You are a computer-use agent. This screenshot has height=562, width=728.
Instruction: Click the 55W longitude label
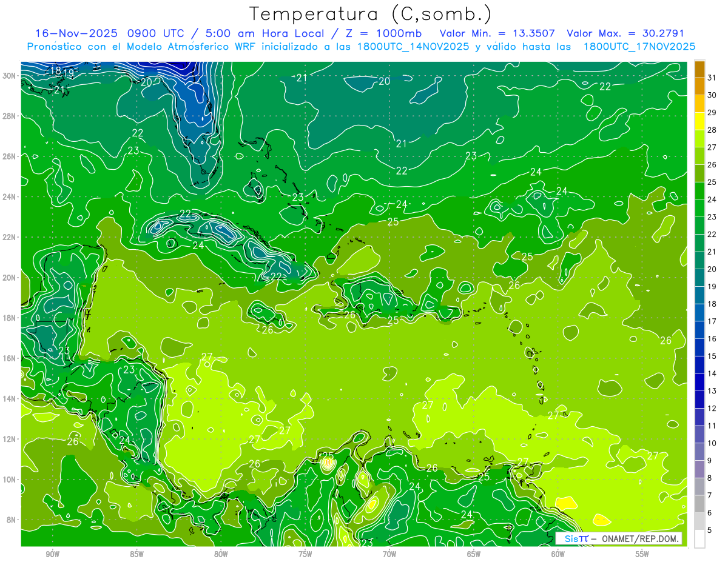pos(642,554)
